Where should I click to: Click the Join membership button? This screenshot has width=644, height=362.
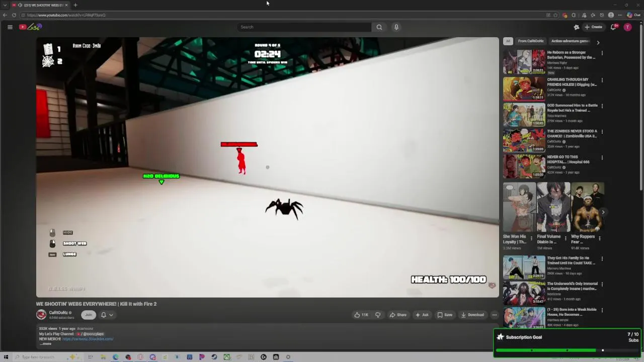pyautogui.click(x=89, y=315)
